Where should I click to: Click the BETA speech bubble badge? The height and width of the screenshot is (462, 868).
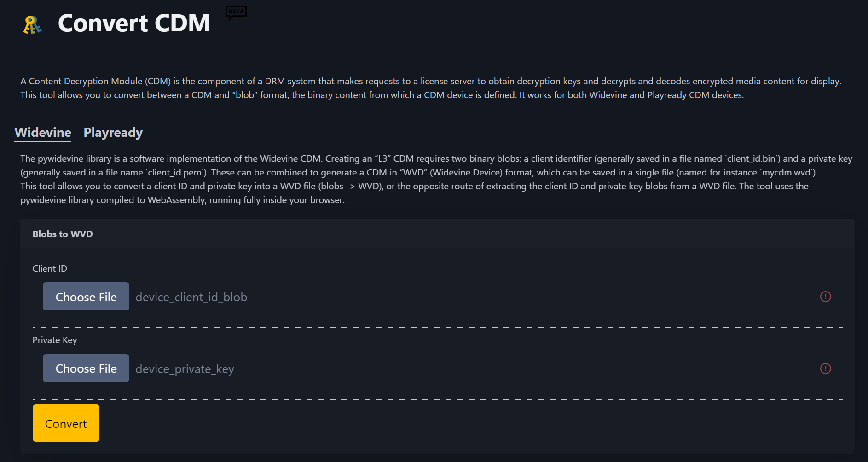pyautogui.click(x=236, y=12)
